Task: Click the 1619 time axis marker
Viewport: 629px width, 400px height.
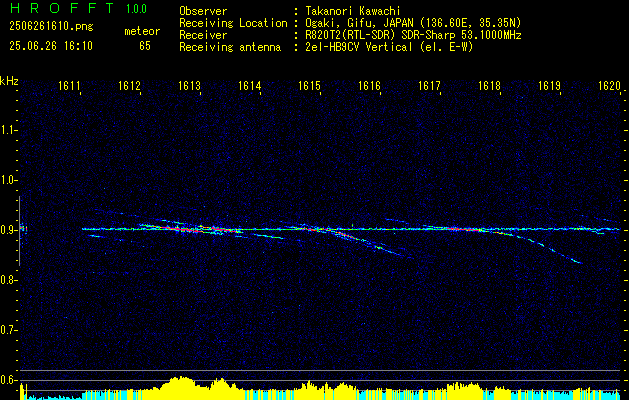Action: click(x=549, y=85)
